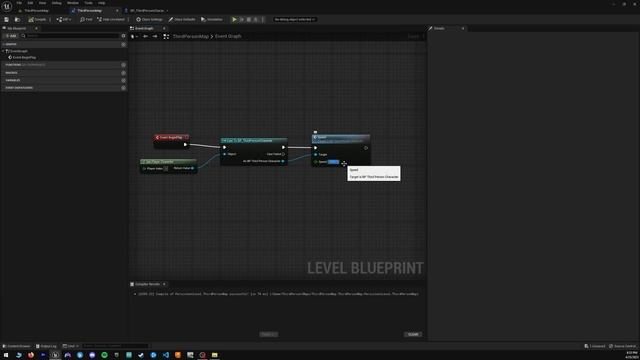The height and width of the screenshot is (360, 640).
Task: Click the Save blueprint icon in toolbar
Action: click(x=7, y=19)
